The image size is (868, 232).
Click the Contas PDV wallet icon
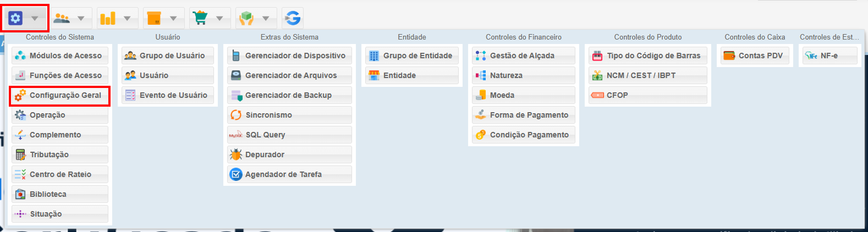(729, 56)
